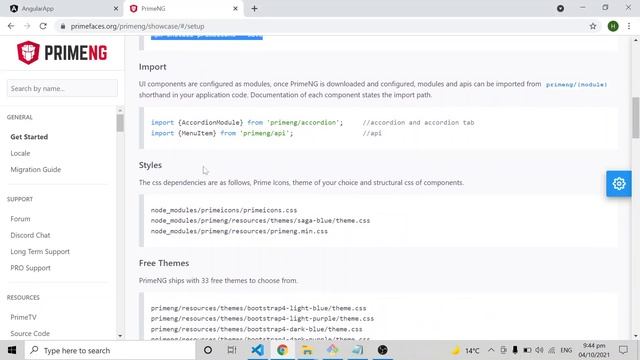Open battery status in system tray
This screenshot has width=640, height=360.
click(527, 350)
